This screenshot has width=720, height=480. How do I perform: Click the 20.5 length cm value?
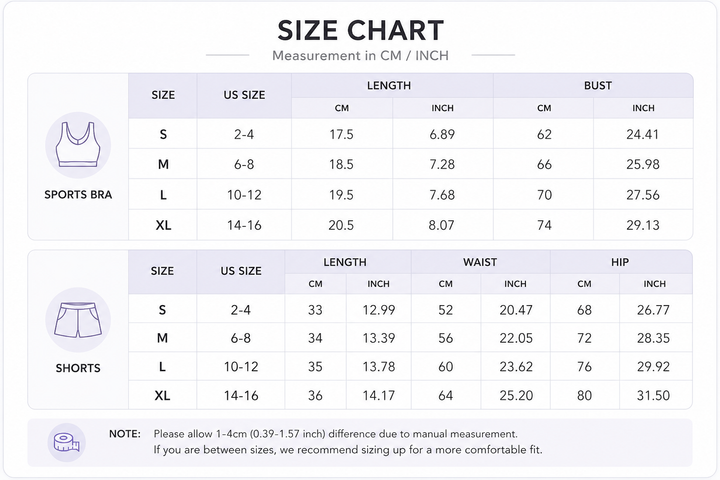(x=341, y=225)
